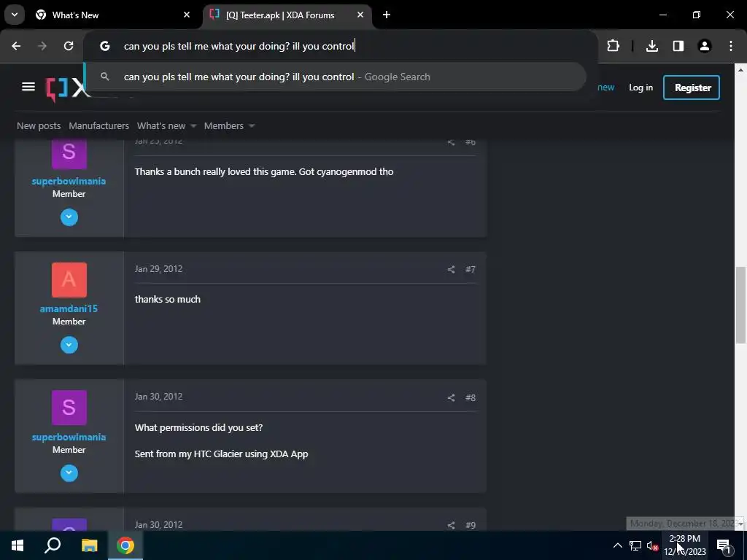Open File Explorer from the taskbar
747x560 pixels.
coord(89,545)
